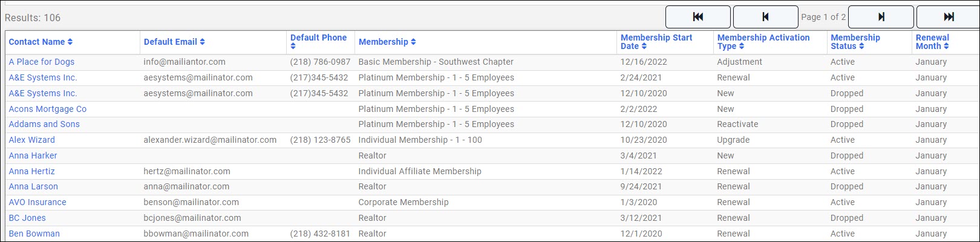980x242 pixels.
Task: Sort by Membership Start Date arrows
Action: (644, 46)
